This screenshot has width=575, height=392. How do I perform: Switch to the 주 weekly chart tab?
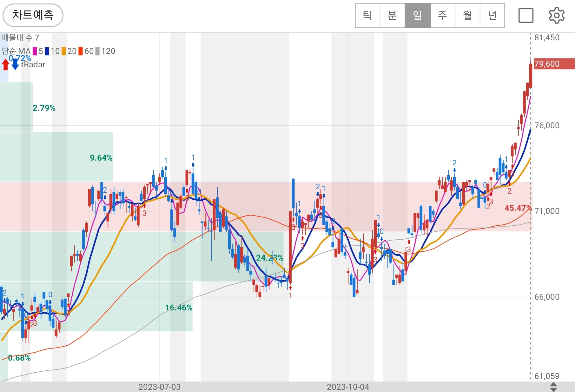pos(442,16)
